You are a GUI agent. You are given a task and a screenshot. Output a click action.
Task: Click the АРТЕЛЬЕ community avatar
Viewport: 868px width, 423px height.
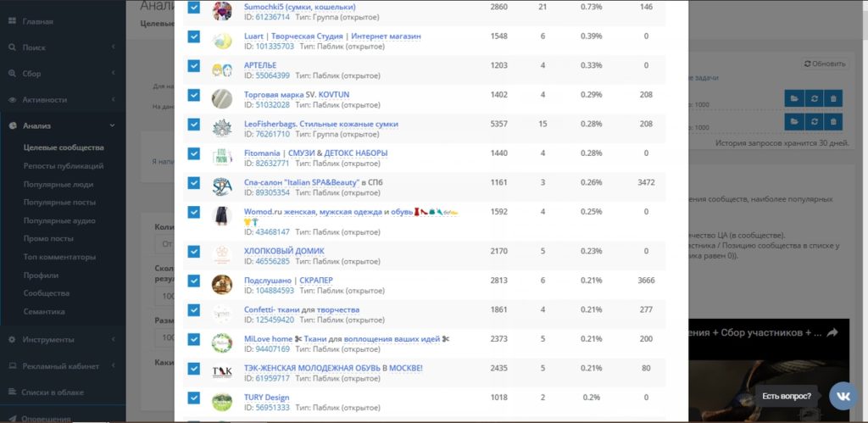[x=222, y=70]
